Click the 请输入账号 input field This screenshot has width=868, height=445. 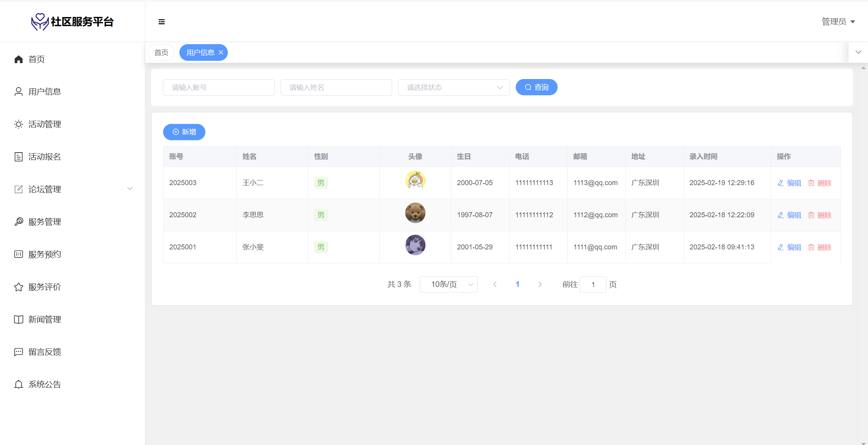[219, 88]
